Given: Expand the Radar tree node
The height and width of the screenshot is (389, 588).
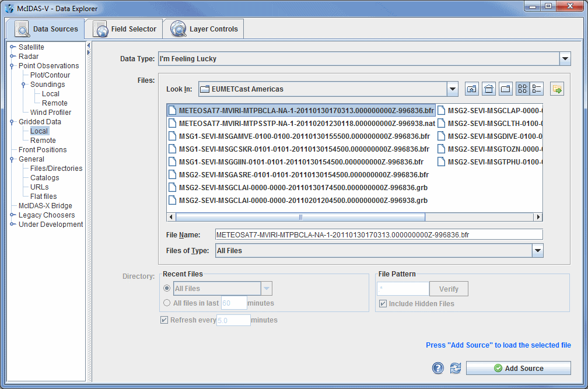Looking at the screenshot, I should click(x=12, y=56).
